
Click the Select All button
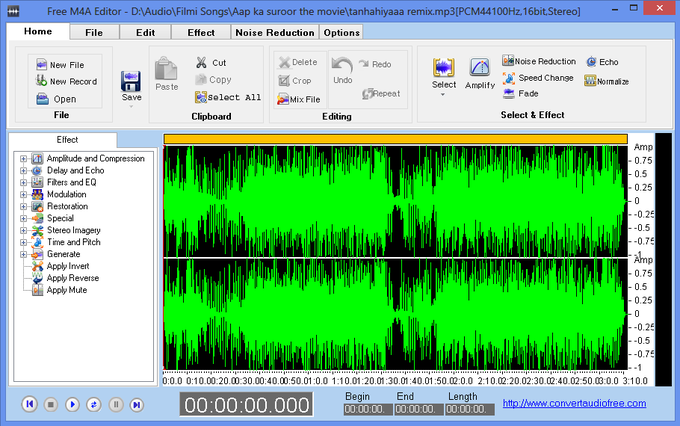pos(228,97)
